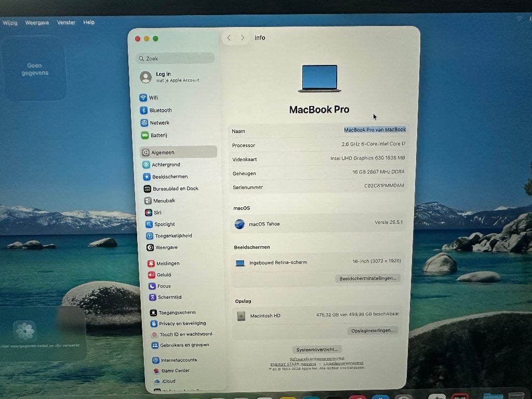Go forward with the right chevron
Screen dimensions: 532x399
point(243,37)
